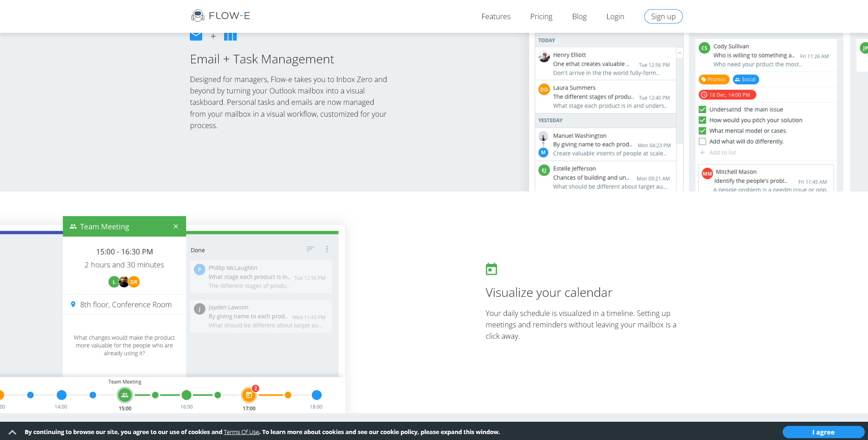Expand the cookie notice with chevron arrow
The width and height of the screenshot is (868, 440).
[x=12, y=432]
